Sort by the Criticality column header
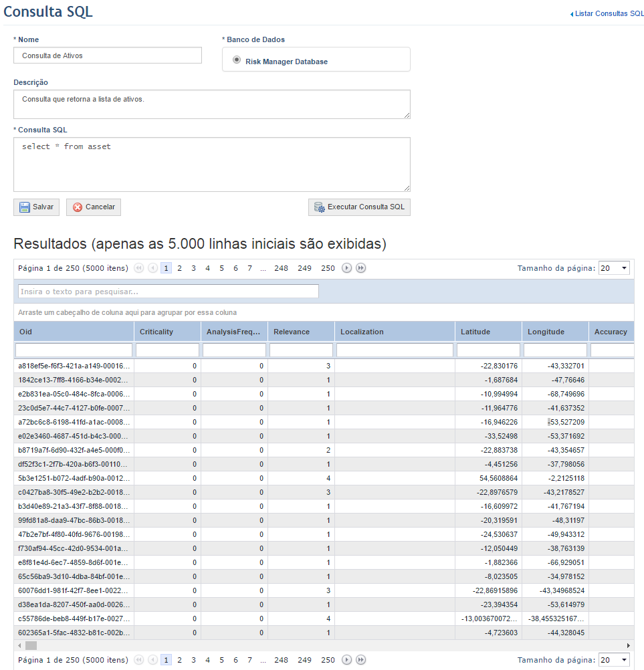The height and width of the screenshot is (670, 644). click(167, 332)
